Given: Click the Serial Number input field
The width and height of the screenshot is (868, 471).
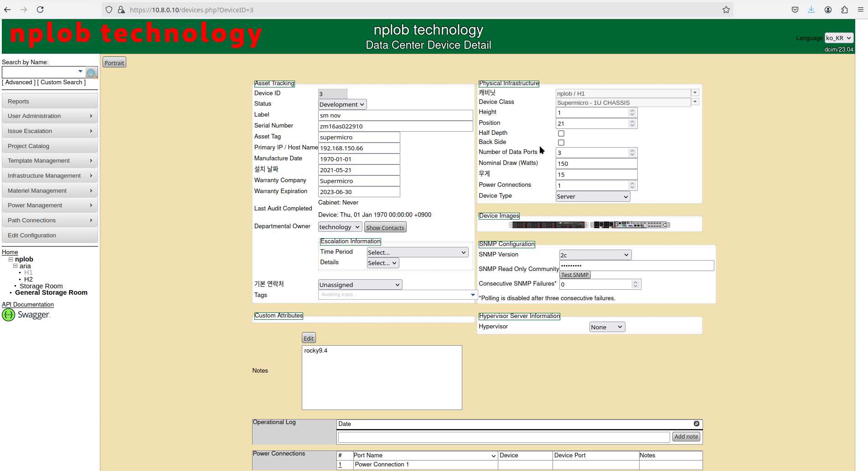Looking at the screenshot, I should (x=395, y=126).
